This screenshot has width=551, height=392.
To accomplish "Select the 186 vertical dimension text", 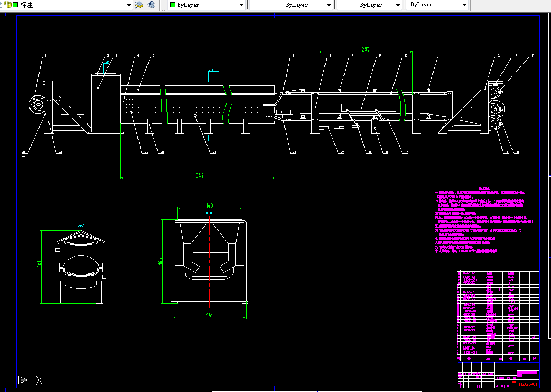I will pyautogui.click(x=160, y=261).
